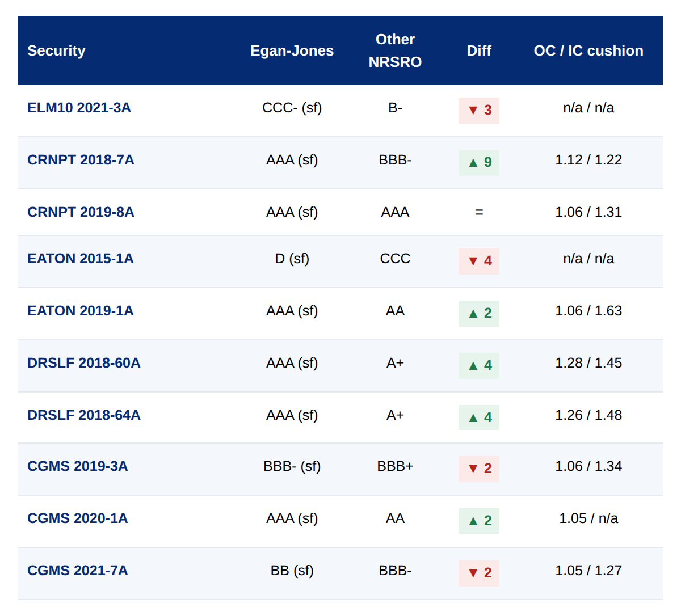This screenshot has width=681, height=616.
Task: Click the up 4 badge for DRSLF 2018-64A
Action: [479, 417]
